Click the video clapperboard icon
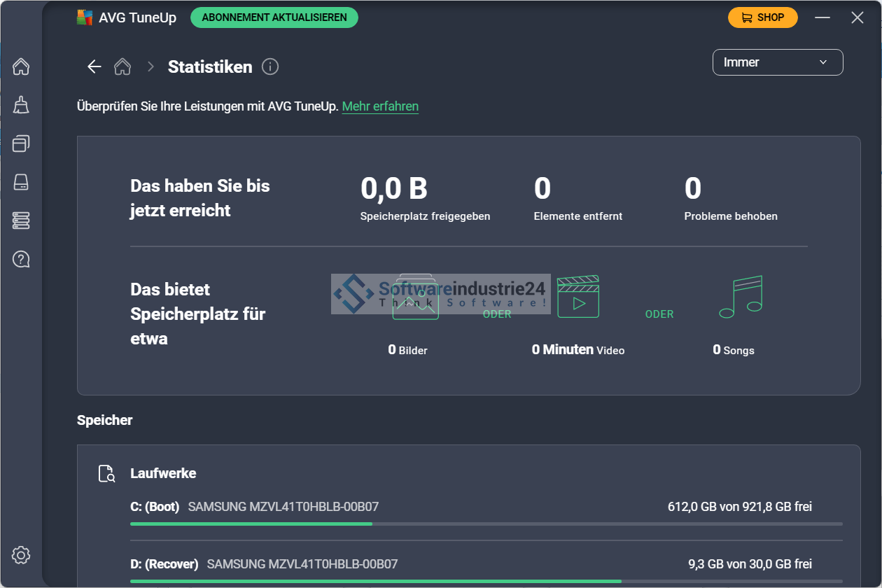 (578, 297)
